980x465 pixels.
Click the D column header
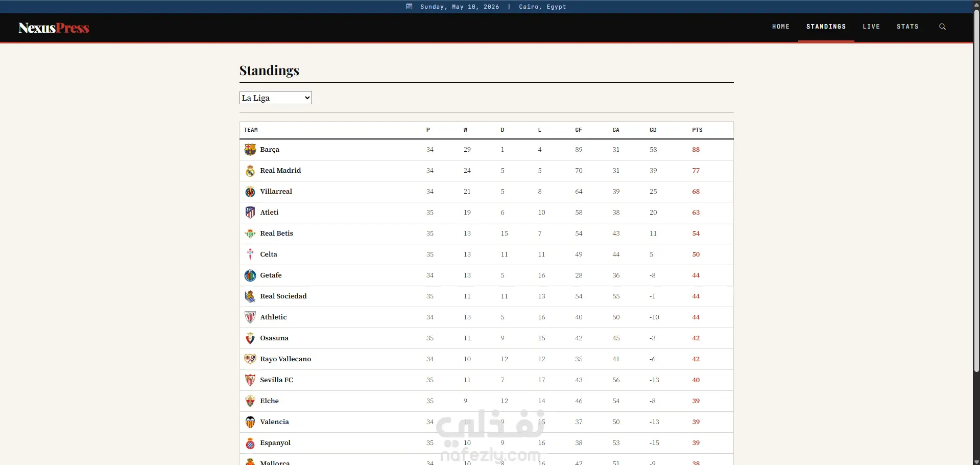click(503, 130)
